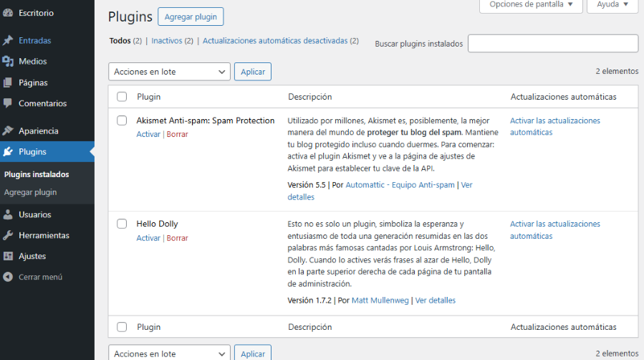
Task: Click the Usuarios person icon
Action: click(8, 214)
